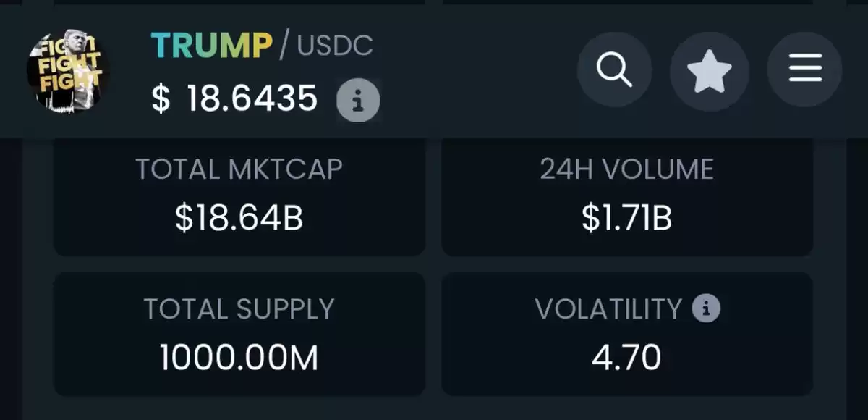Click the $ 18.6435 price value
868x420 pixels.
click(234, 98)
